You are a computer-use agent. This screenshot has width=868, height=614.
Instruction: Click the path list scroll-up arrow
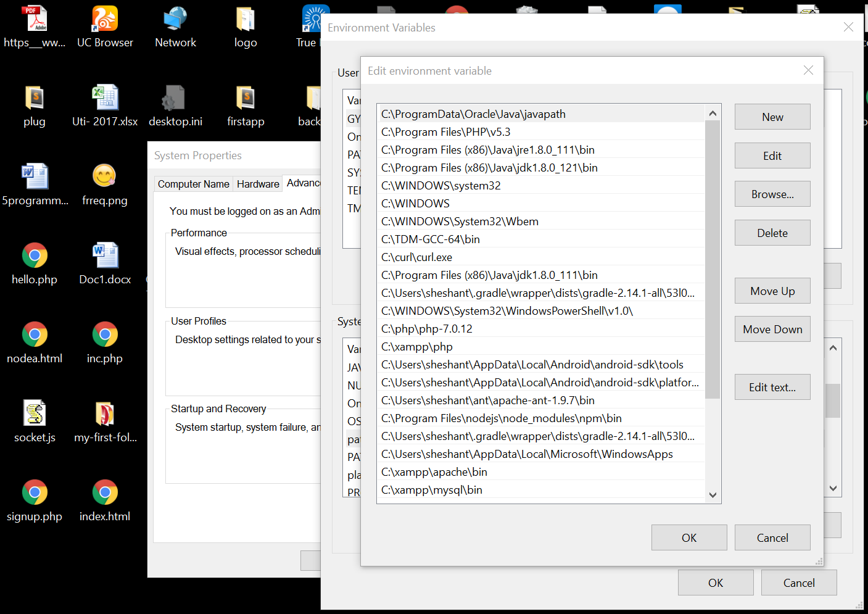click(x=713, y=113)
